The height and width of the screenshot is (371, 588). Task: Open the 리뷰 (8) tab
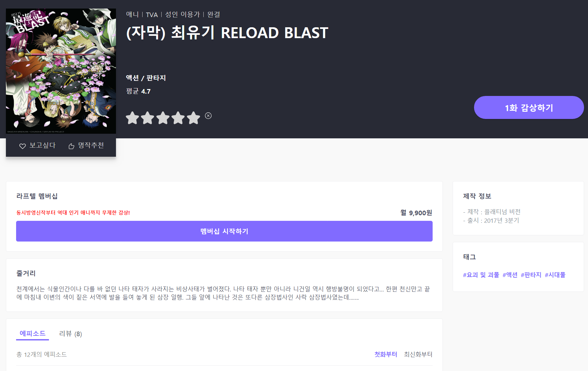click(x=70, y=334)
